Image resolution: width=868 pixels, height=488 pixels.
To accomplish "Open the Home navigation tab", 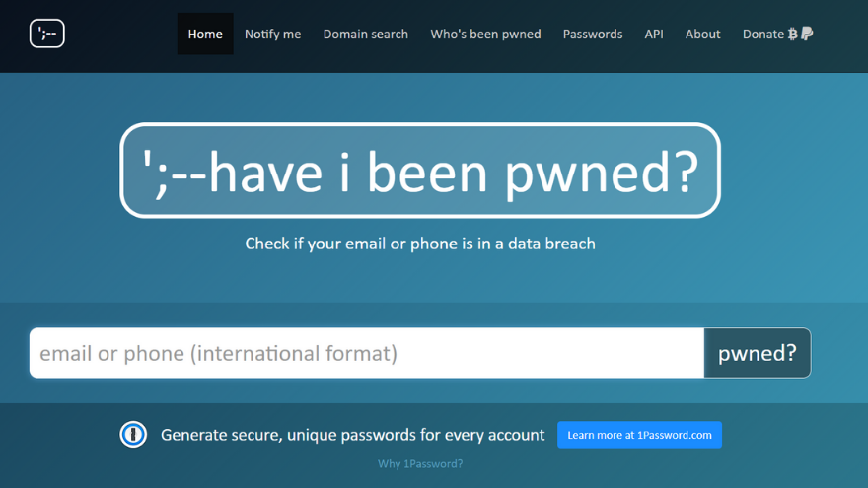I will click(205, 34).
